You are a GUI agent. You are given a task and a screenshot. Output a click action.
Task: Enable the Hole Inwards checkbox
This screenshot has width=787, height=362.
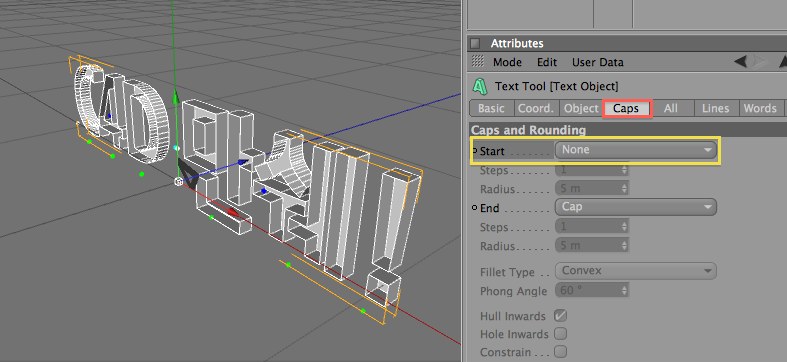[x=561, y=333]
